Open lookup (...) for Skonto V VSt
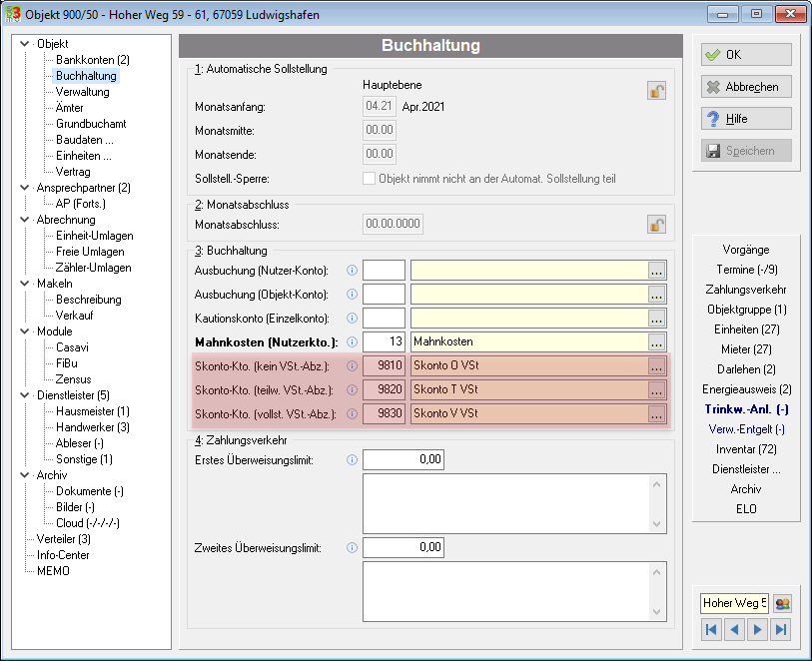This screenshot has width=812, height=661. pos(656,413)
